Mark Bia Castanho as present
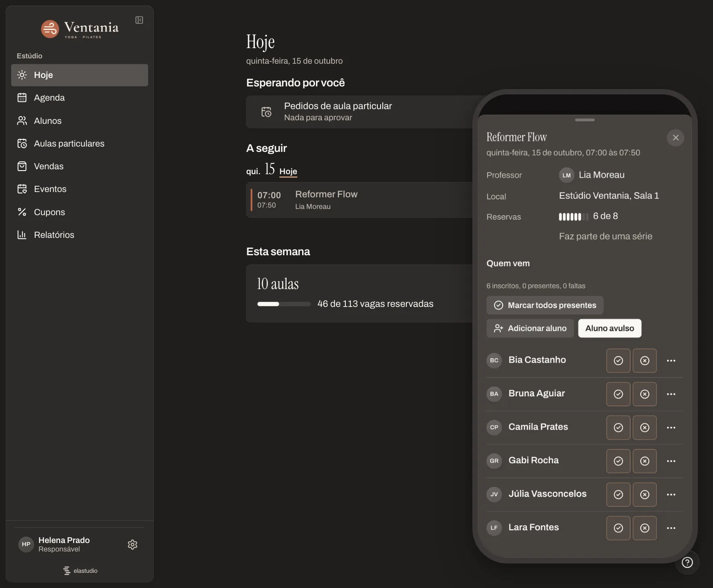This screenshot has width=713, height=588. [x=618, y=360]
